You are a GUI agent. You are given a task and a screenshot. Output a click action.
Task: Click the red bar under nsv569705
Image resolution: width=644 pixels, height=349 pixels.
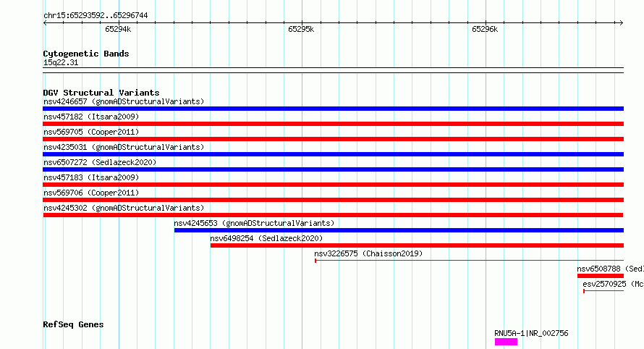(x=333, y=139)
